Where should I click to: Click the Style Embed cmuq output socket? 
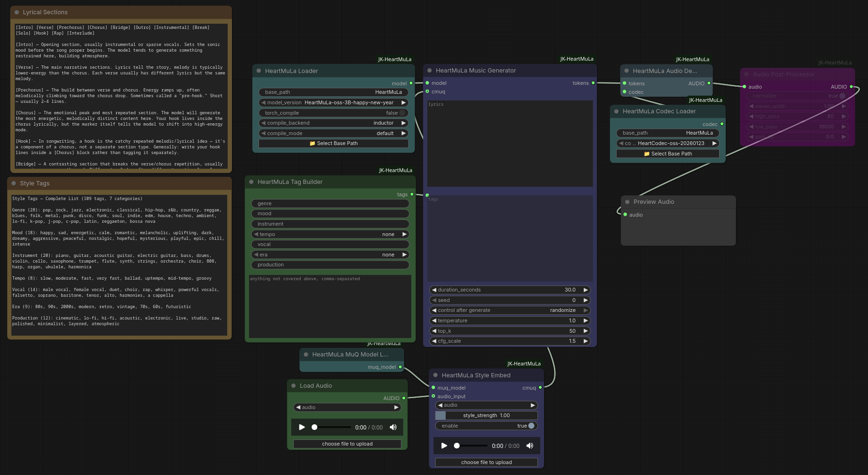(x=540, y=388)
